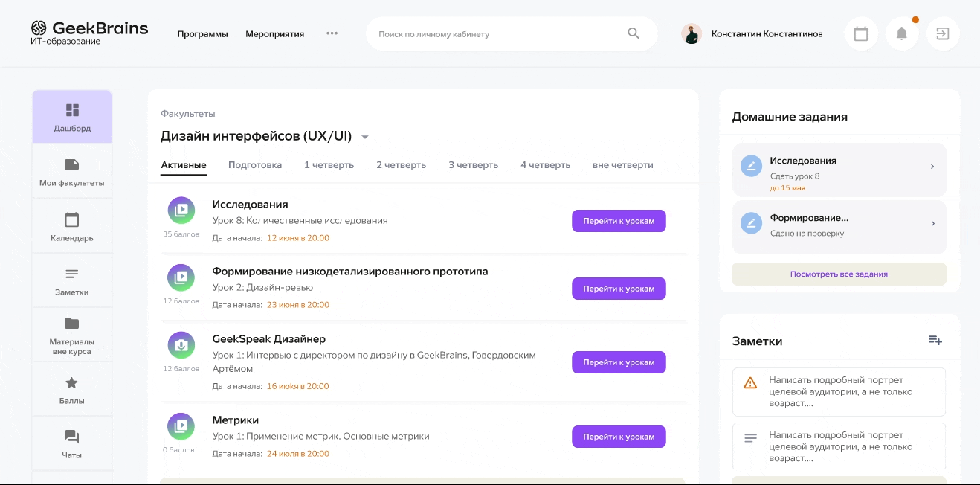The width and height of the screenshot is (980, 485).
Task: Open the Дашборд sidebar icon
Action: pos(71,116)
